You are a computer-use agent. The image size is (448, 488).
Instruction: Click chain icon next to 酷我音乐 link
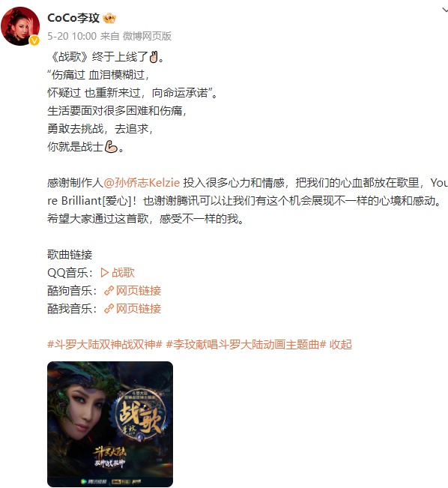click(109, 309)
